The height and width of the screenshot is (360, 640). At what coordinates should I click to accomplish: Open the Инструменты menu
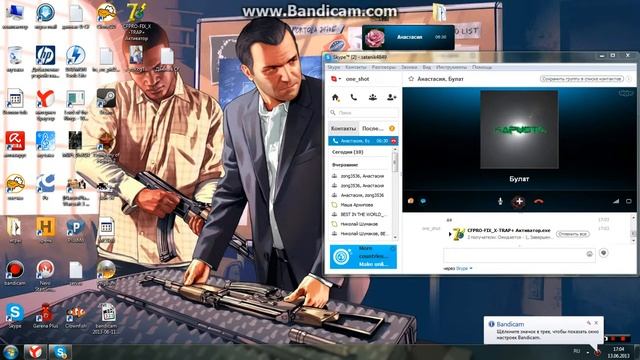pos(451,67)
